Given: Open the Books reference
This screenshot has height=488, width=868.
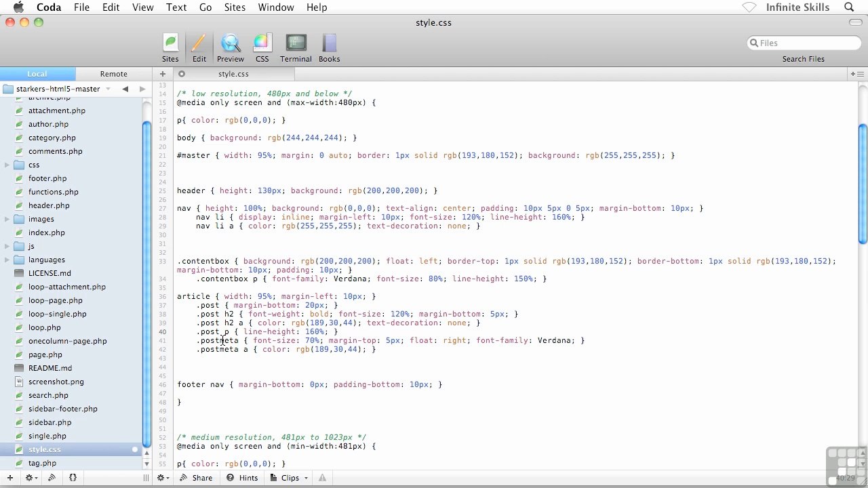Looking at the screenshot, I should [x=329, y=48].
